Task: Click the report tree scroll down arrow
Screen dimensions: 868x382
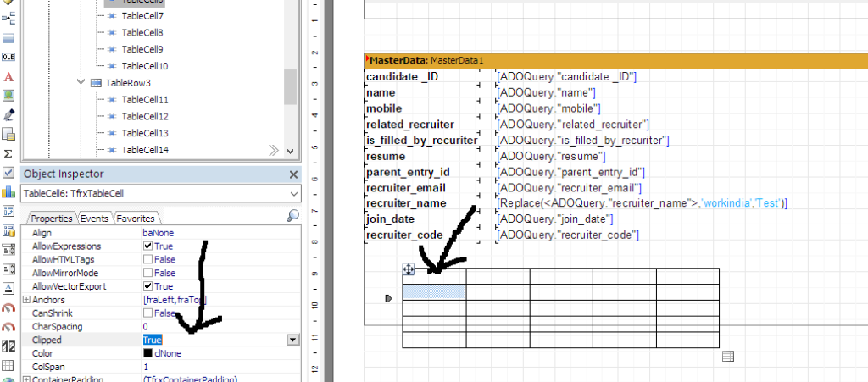Action: click(291, 151)
